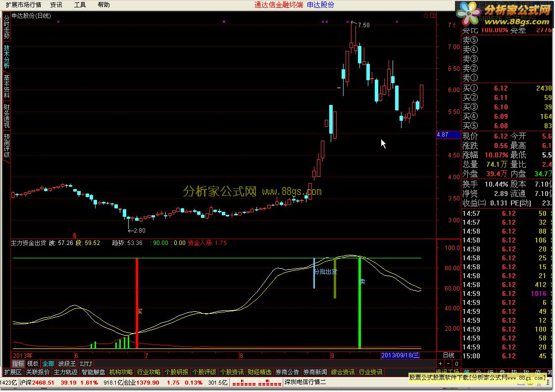Click the red 买 signal bar in the indicator
This screenshot has height=392, width=555.
(137, 303)
